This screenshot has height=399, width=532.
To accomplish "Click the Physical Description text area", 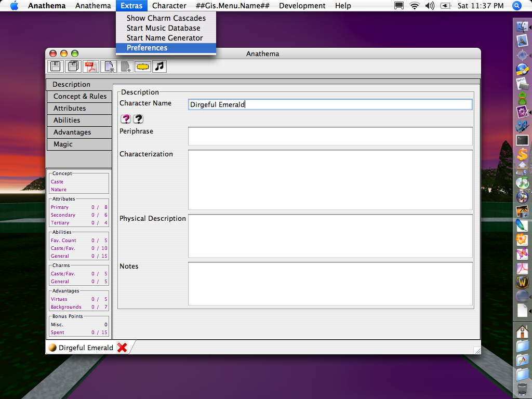I will [x=330, y=236].
